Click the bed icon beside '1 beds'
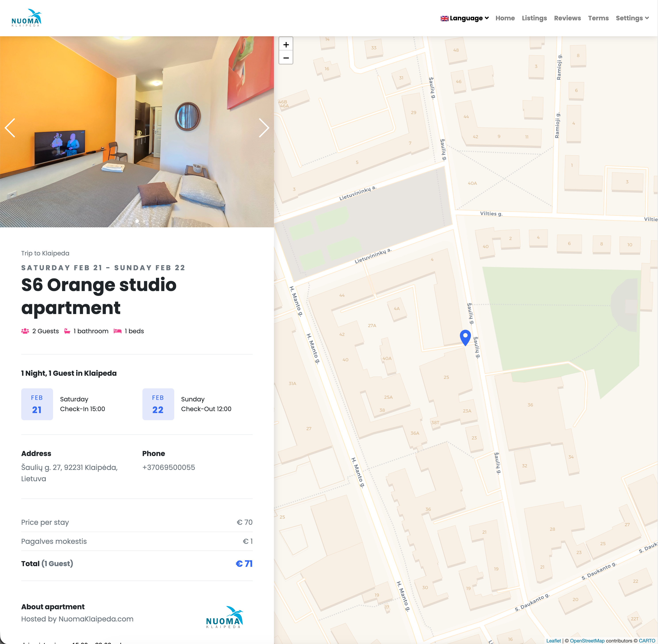The width and height of the screenshot is (658, 644). click(117, 331)
